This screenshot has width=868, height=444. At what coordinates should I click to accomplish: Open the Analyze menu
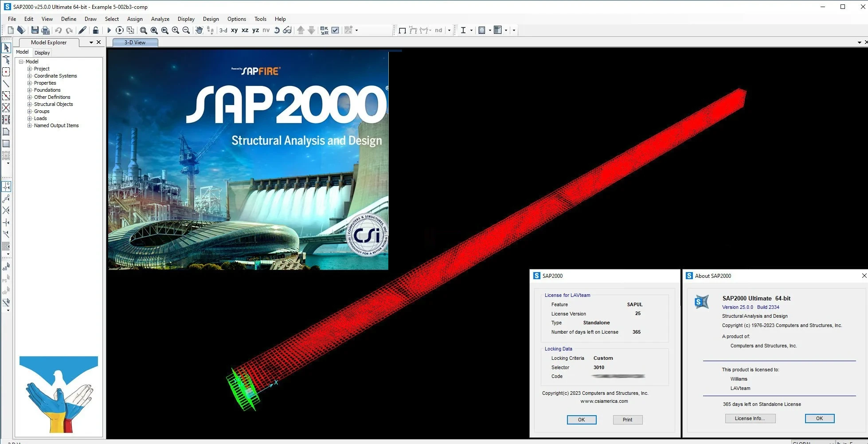pos(160,19)
